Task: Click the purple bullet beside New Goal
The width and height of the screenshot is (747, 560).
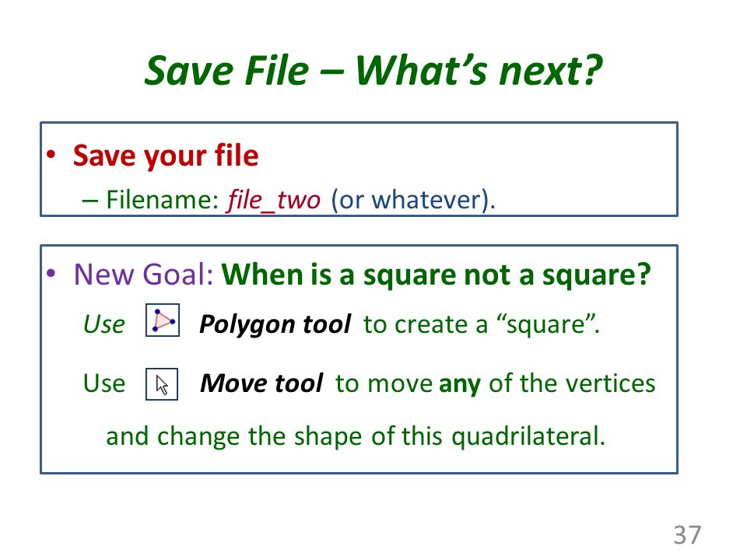Action: (51, 273)
